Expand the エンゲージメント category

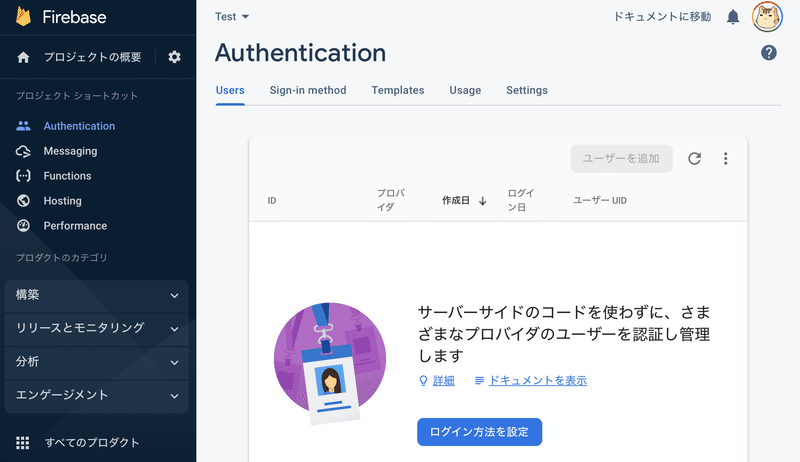click(x=96, y=396)
